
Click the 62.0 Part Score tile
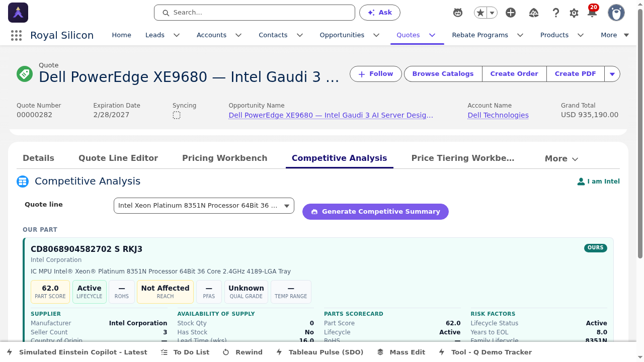[x=50, y=292]
